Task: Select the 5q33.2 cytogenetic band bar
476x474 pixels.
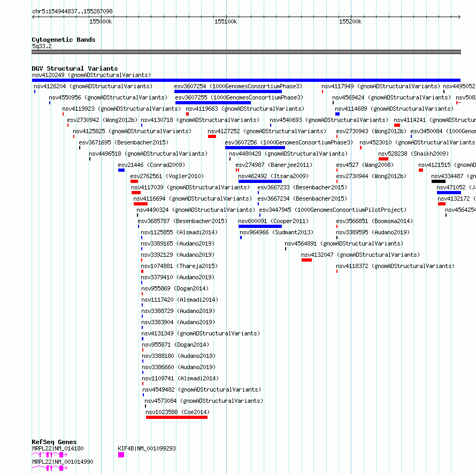Action: (246, 52)
